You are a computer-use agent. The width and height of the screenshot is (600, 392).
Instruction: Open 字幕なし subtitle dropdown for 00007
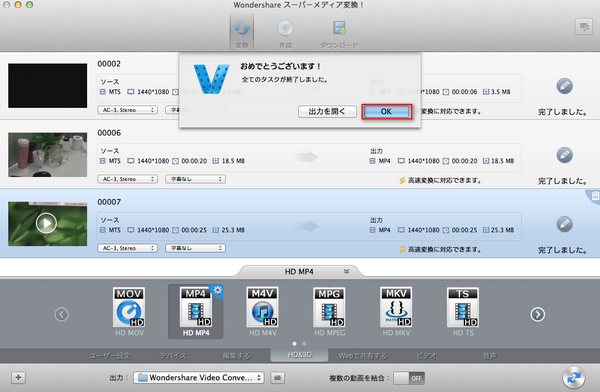pos(196,248)
